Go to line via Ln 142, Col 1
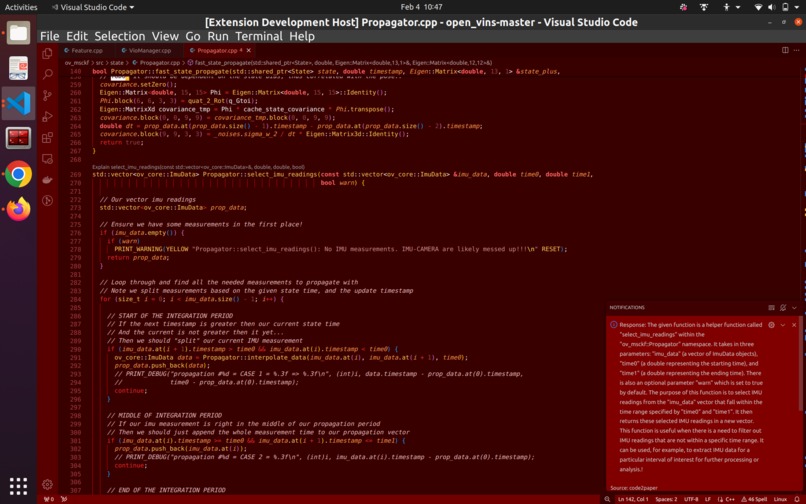The height and width of the screenshot is (504, 806). [633, 499]
